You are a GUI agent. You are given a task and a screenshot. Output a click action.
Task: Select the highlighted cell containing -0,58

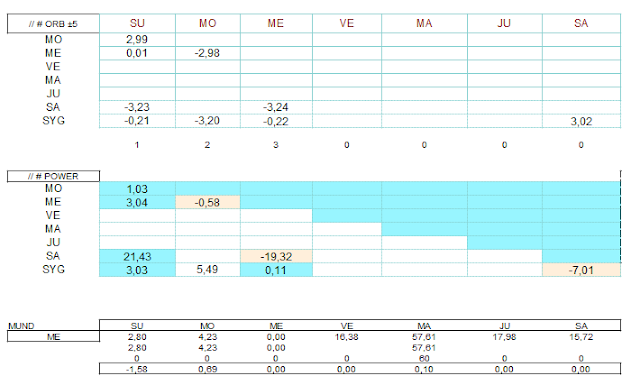[208, 202]
